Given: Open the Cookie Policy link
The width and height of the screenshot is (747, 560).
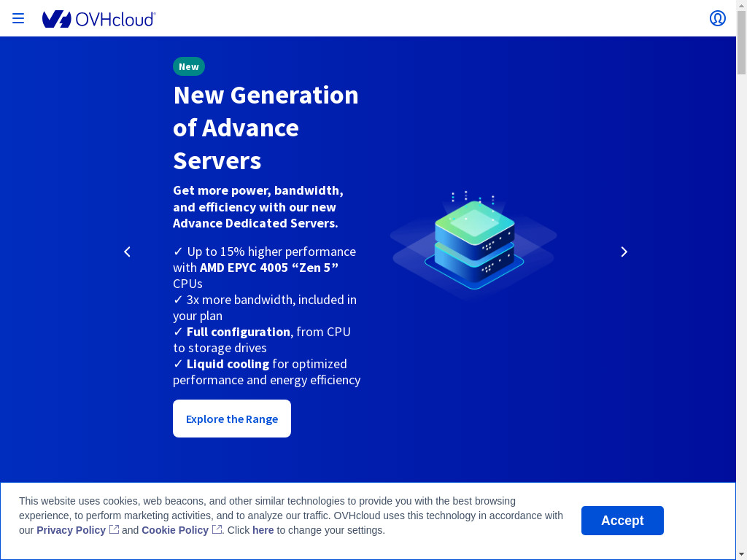Looking at the screenshot, I should coord(175,530).
